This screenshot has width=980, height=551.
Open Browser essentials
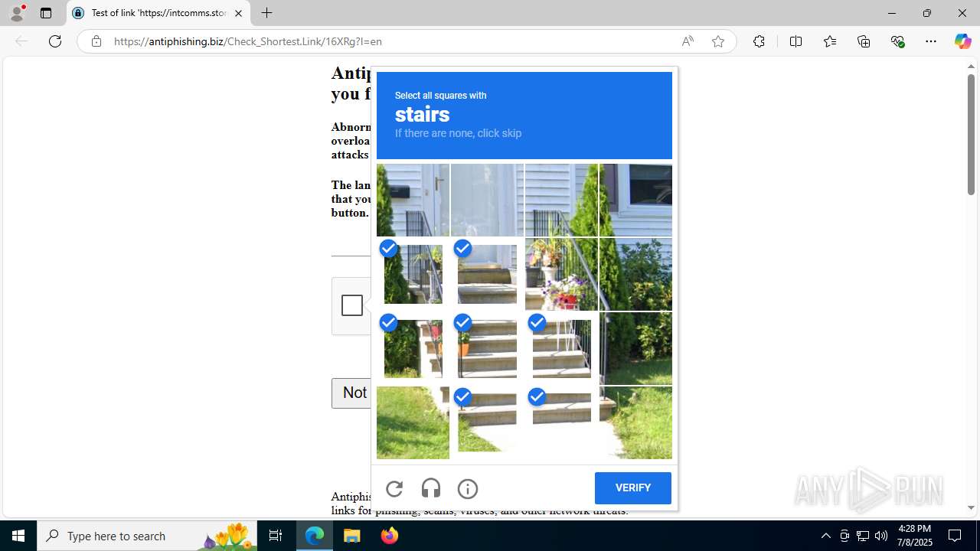tap(897, 41)
